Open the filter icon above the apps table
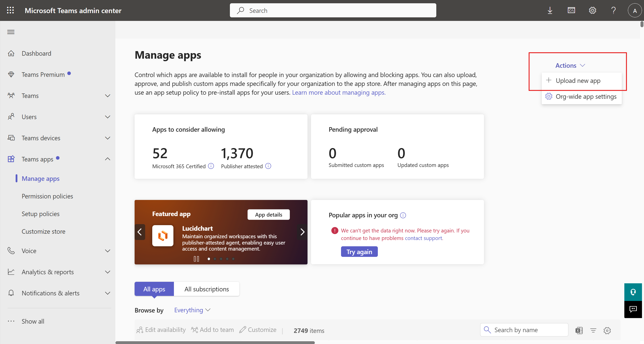Viewport: 644px width, 344px height. tap(594, 330)
